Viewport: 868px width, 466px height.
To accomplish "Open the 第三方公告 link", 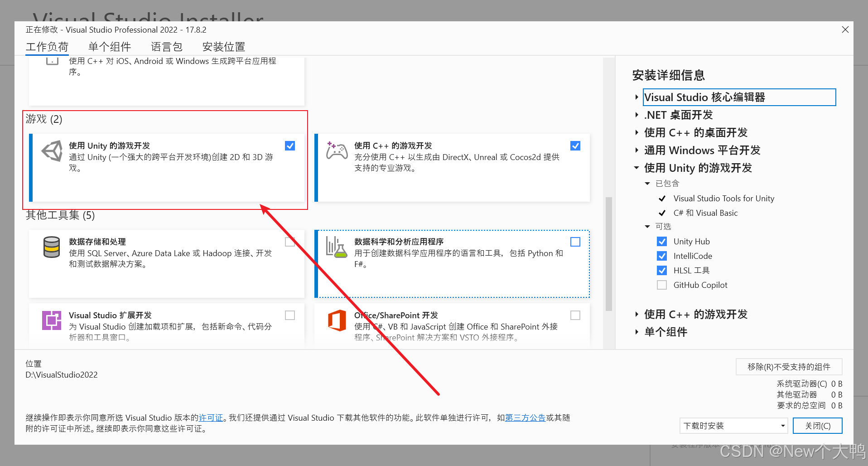I will [526, 417].
